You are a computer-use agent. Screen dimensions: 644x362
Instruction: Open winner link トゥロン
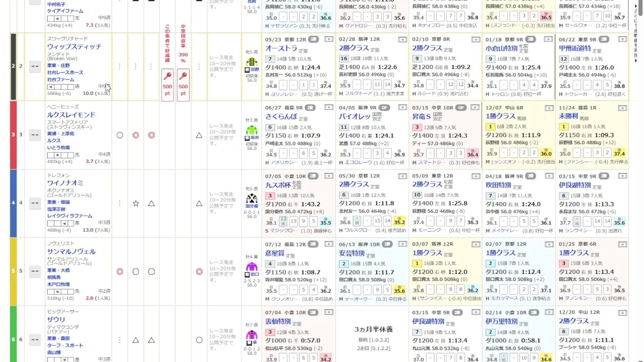500,94
